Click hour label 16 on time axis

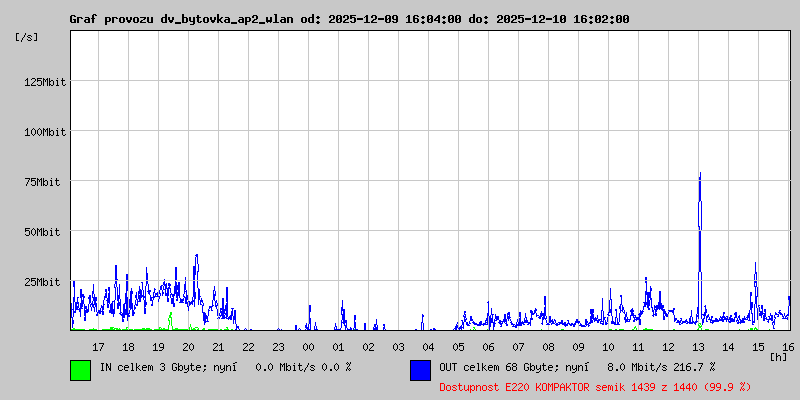(788, 347)
